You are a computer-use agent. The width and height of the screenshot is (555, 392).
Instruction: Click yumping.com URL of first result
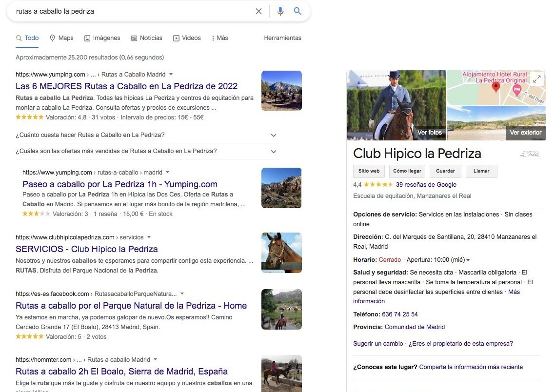coord(50,74)
